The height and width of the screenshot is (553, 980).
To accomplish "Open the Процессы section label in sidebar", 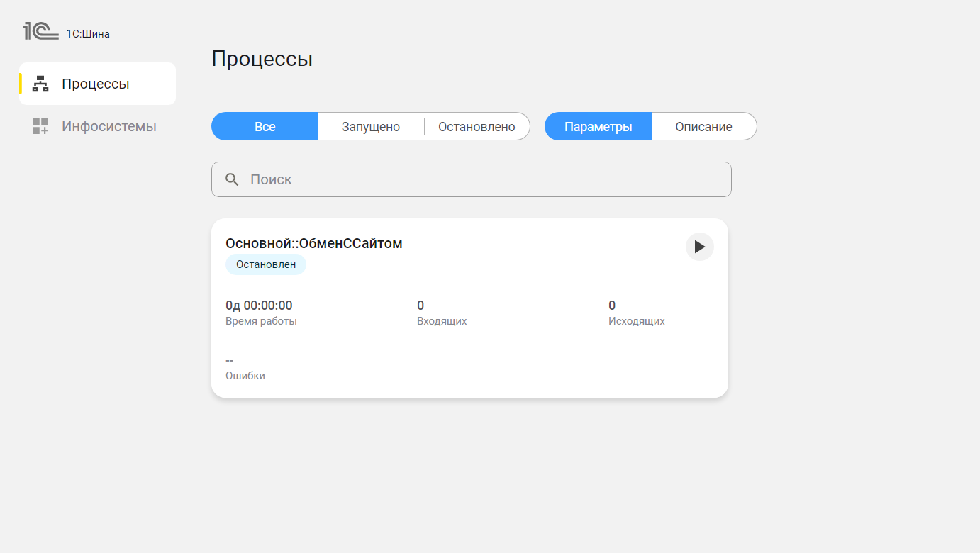I will (96, 84).
